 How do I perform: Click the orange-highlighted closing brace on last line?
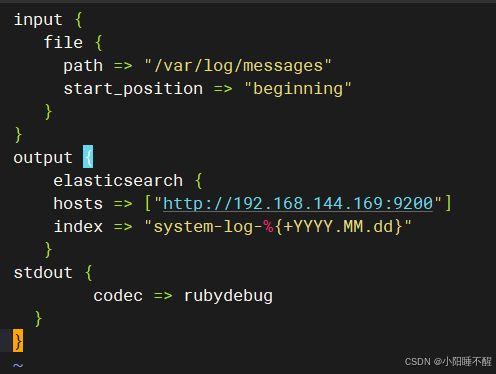(x=18, y=340)
